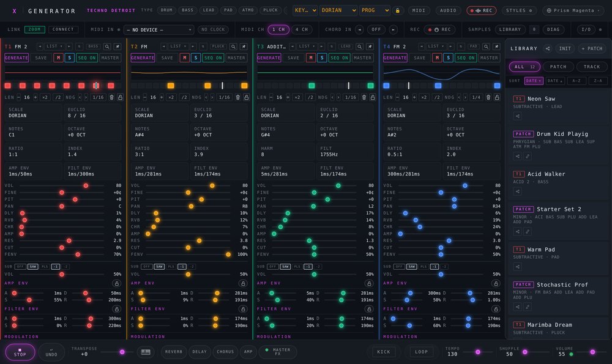Mute track T1
The image size is (612, 364).
click(x=59, y=58)
